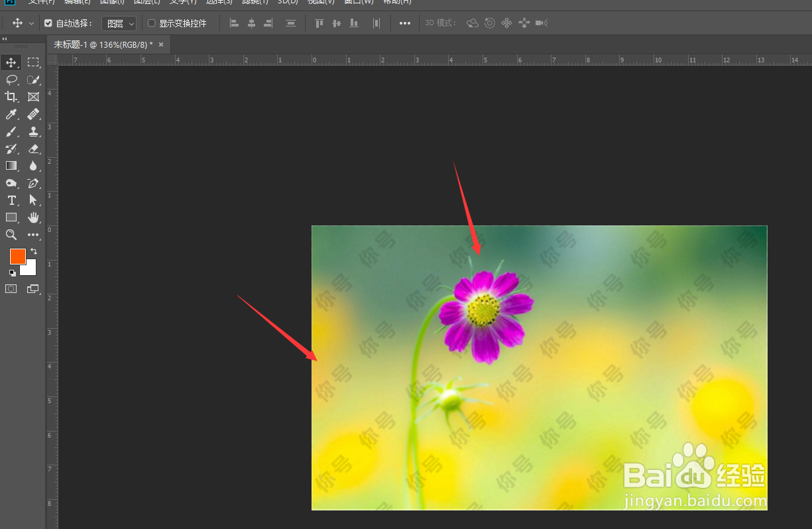Select the Brush tool
This screenshot has height=529, width=812.
[11, 131]
